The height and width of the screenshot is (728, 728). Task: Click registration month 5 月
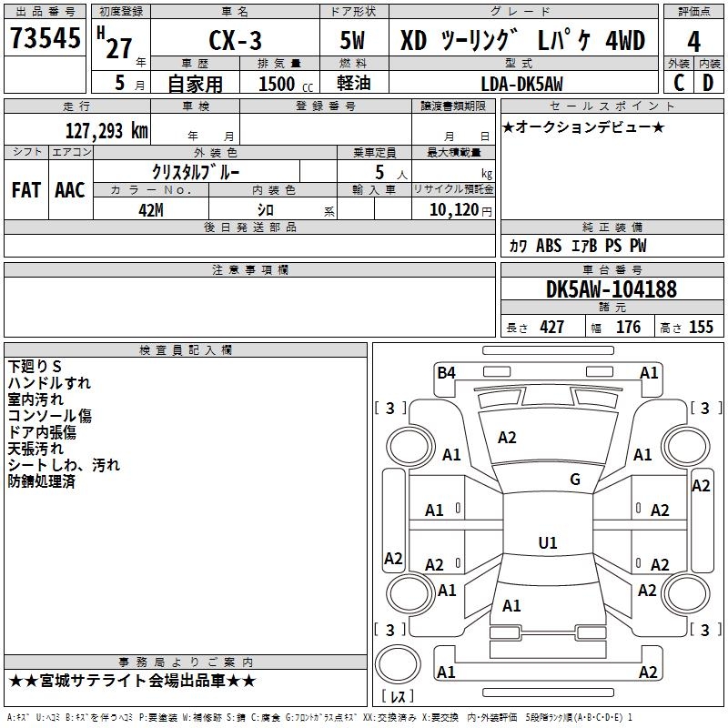tap(130, 83)
